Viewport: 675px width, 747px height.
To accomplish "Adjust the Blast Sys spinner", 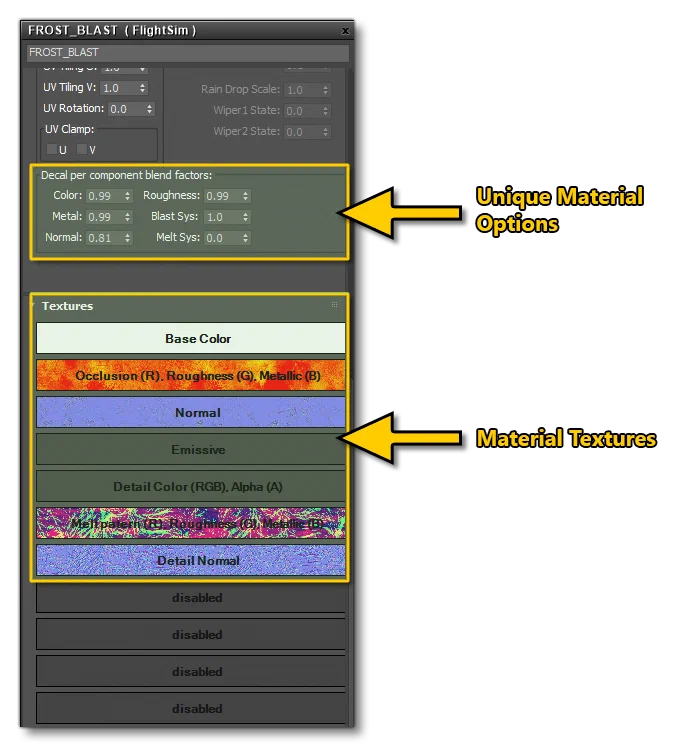I will [x=245, y=217].
